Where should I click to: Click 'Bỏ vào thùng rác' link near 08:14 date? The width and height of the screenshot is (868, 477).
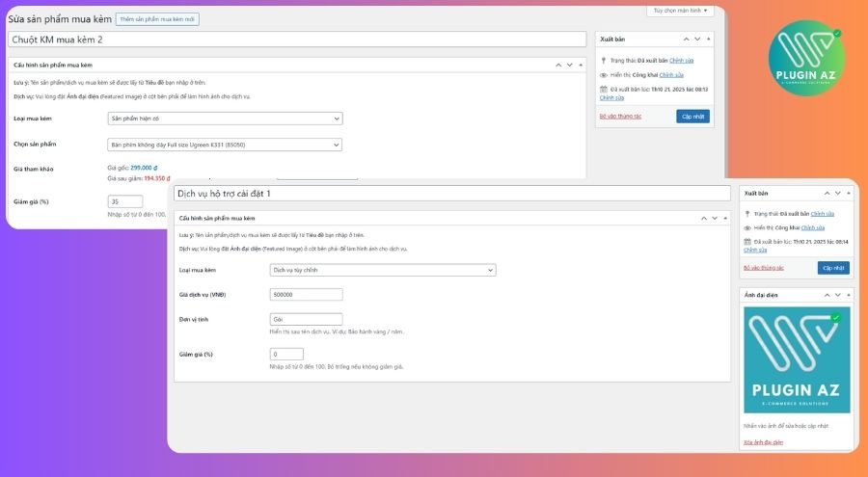[x=763, y=267]
